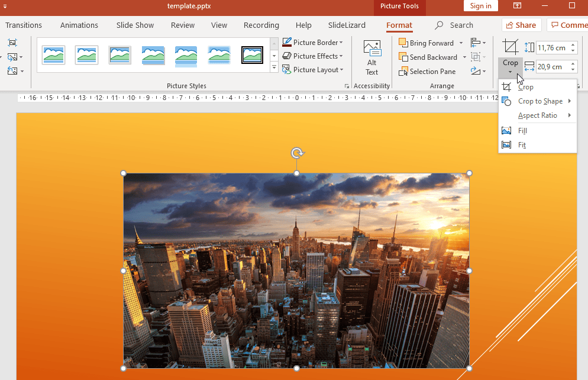Apply the fourth picture style with drop shadow
Viewport: 588px width, 380px height.
[x=153, y=55]
